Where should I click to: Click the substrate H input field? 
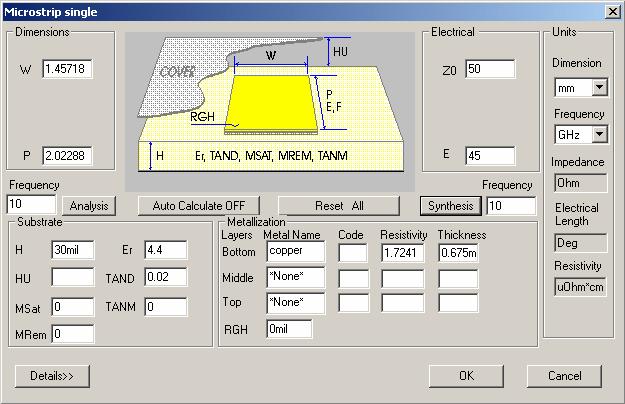click(x=73, y=250)
